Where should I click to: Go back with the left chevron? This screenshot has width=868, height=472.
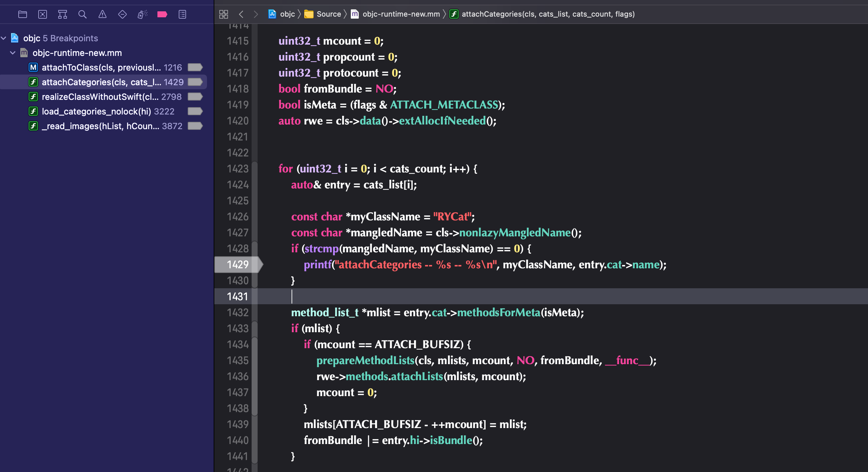(241, 14)
